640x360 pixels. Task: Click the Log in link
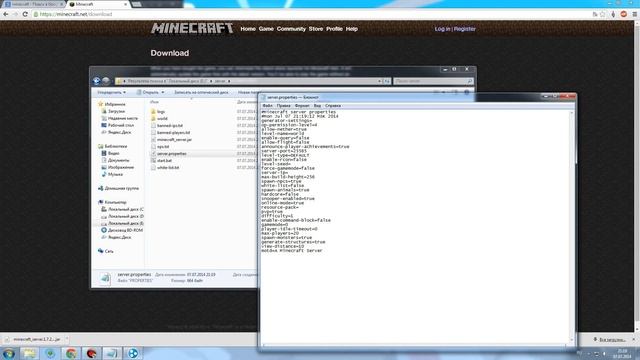point(442,29)
